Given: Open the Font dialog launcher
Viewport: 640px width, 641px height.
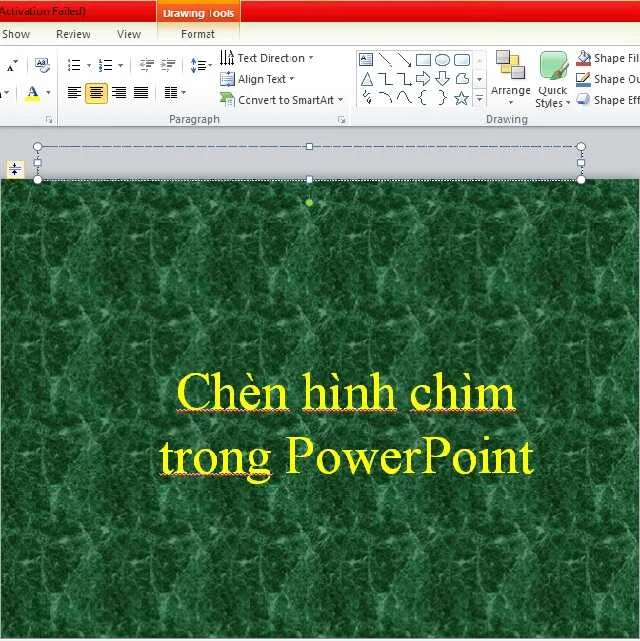Looking at the screenshot, I should [49, 120].
